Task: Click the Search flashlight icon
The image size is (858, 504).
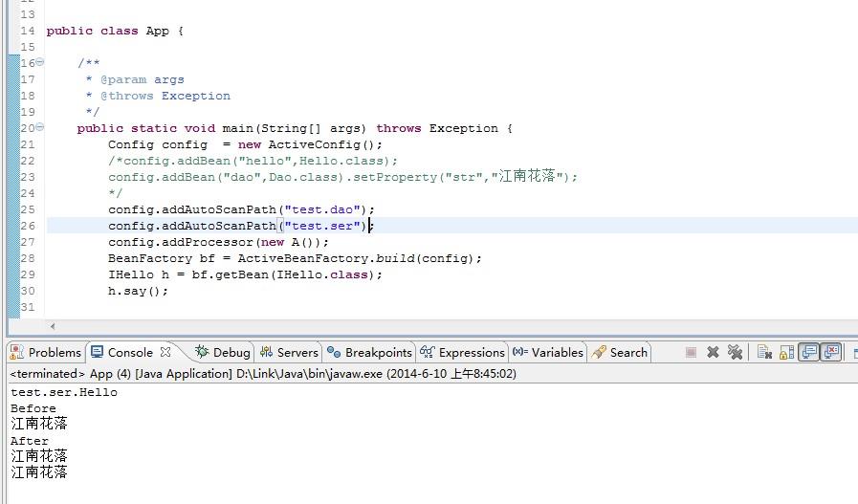Action: coord(599,352)
